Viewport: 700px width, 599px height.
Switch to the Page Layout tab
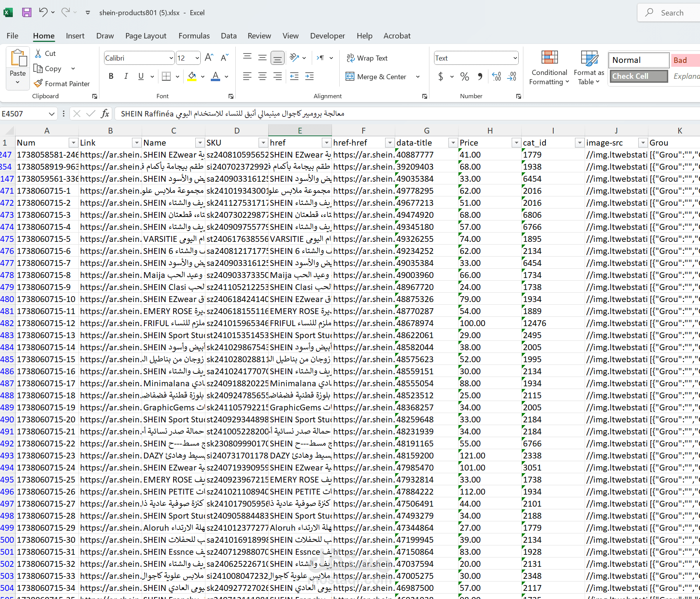pyautogui.click(x=146, y=36)
